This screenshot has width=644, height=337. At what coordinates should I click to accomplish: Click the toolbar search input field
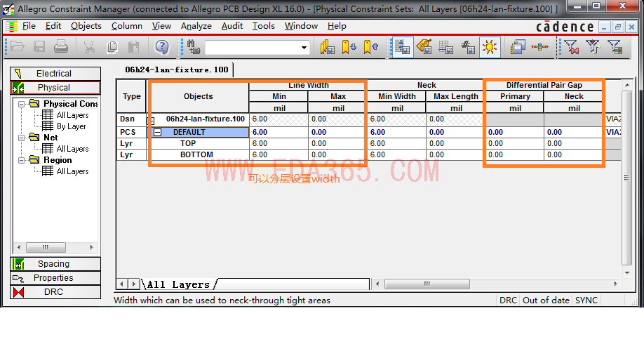pos(252,48)
